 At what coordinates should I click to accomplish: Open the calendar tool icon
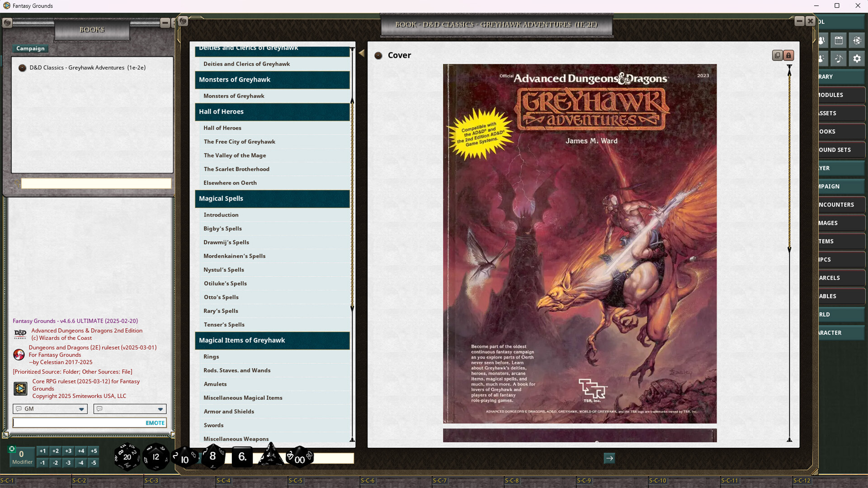[839, 40]
